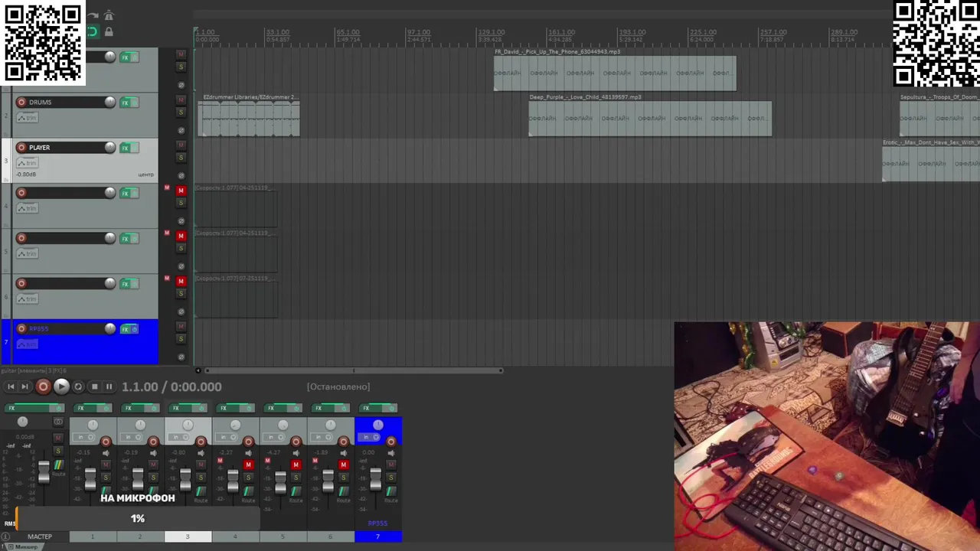
Task: Open FX chain for DRUMS track
Action: point(125,103)
